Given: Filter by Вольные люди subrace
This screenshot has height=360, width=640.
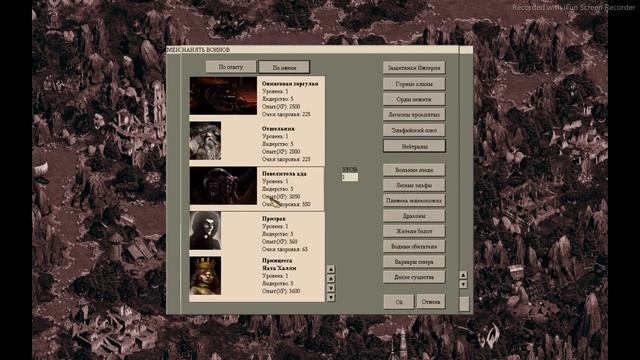Looking at the screenshot, I should [414, 170].
